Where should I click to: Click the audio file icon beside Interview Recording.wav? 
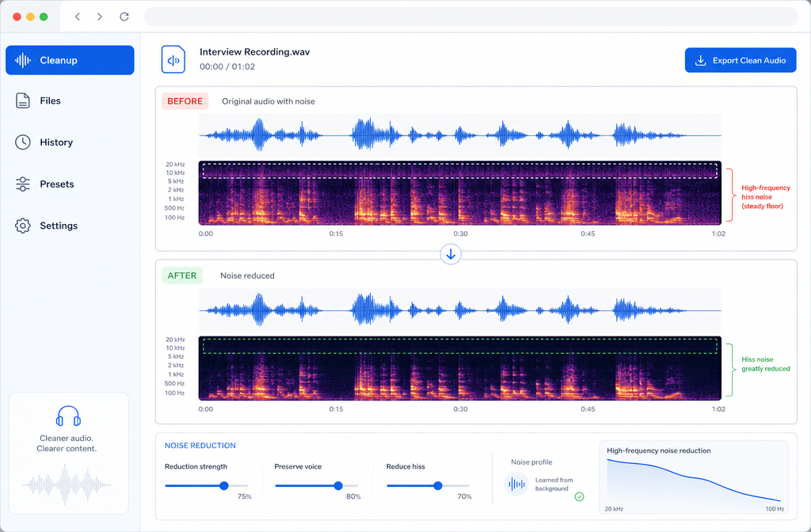(x=173, y=59)
